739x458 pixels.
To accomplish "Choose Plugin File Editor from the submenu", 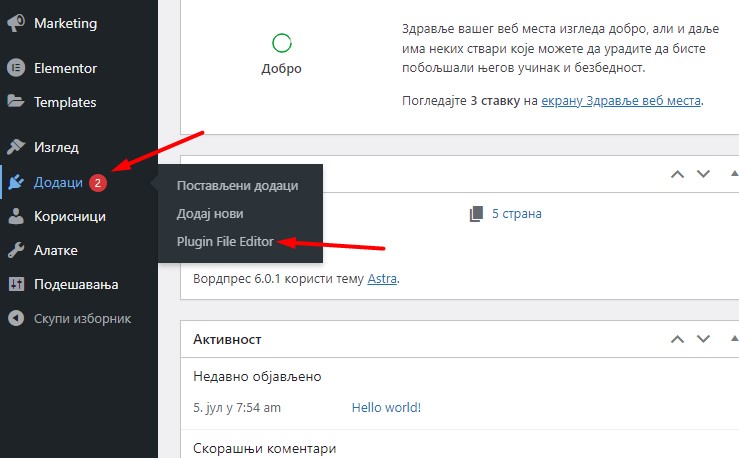I will [x=225, y=241].
